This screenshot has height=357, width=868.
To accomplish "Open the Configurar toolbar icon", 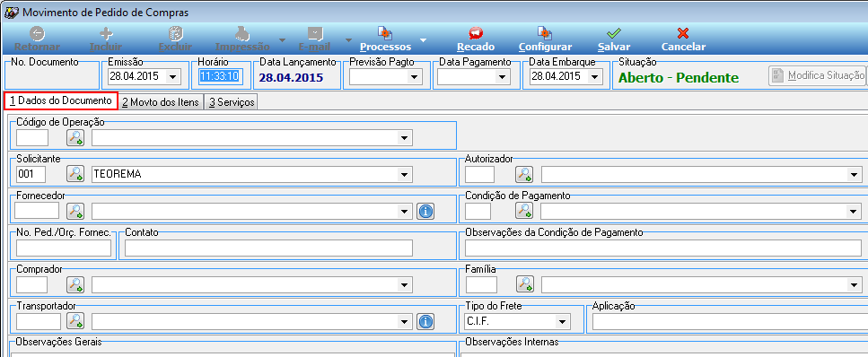I will (x=545, y=34).
